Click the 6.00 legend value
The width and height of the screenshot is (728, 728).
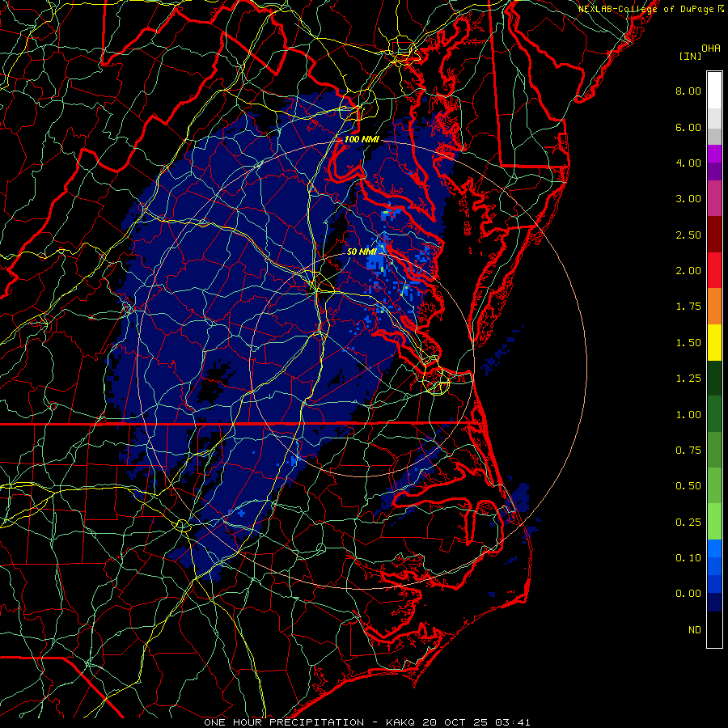click(688, 127)
